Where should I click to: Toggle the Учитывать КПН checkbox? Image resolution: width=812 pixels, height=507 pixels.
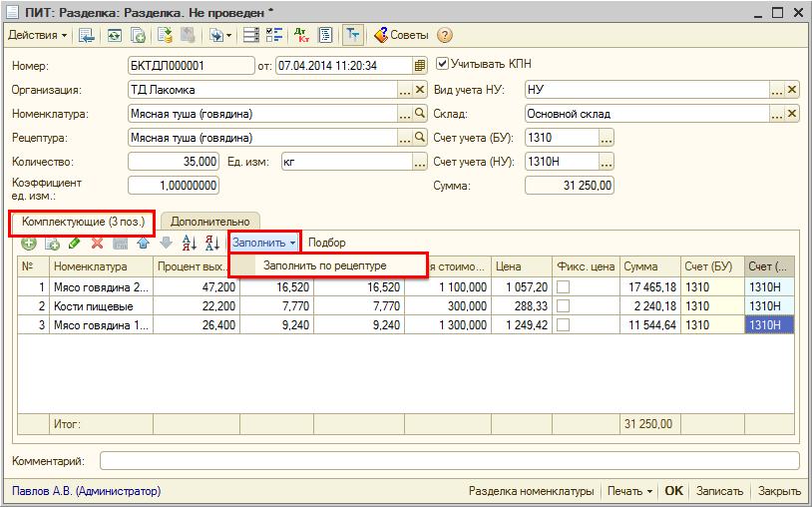(x=442, y=64)
